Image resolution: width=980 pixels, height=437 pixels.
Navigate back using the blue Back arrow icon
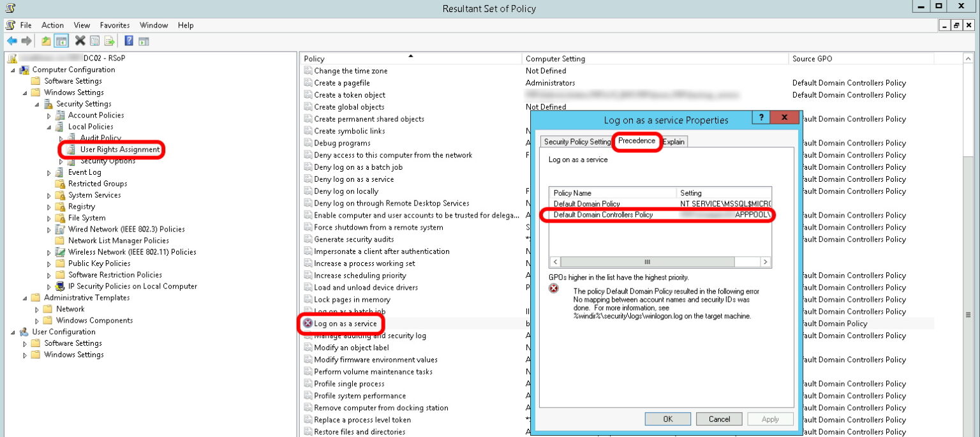[x=11, y=40]
